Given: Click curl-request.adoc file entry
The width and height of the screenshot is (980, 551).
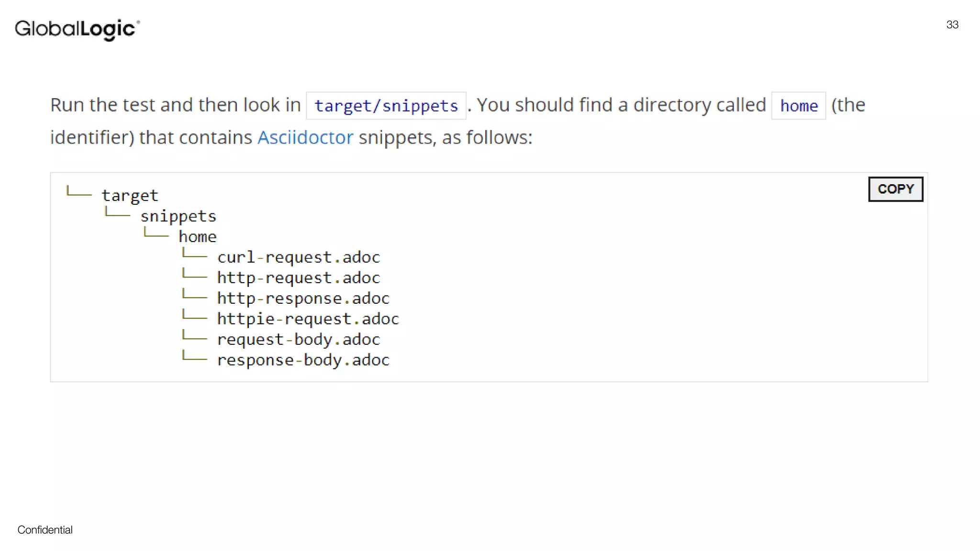Looking at the screenshot, I should [x=299, y=257].
